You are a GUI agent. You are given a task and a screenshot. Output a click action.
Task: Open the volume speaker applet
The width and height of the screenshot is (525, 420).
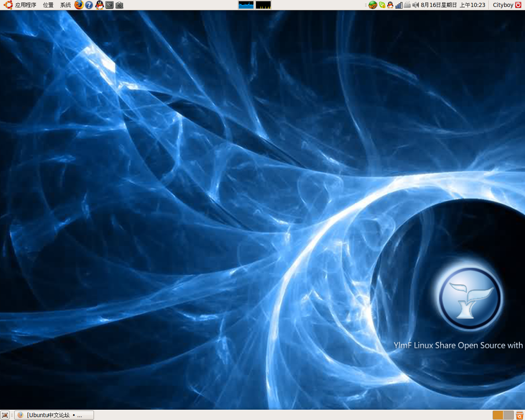[415, 5]
